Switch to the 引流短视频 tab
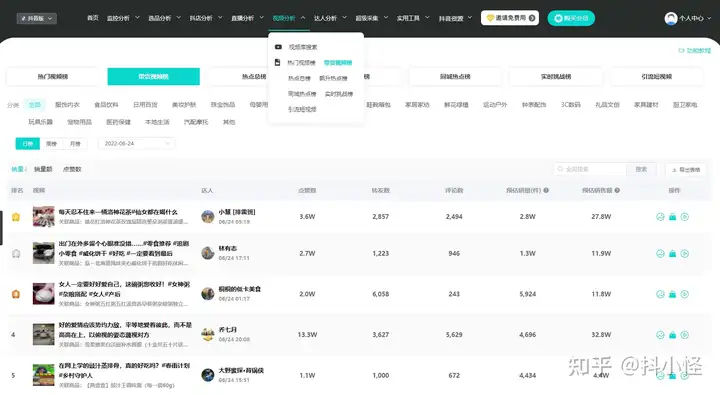Screen dimensions: 720x395 pos(657,77)
